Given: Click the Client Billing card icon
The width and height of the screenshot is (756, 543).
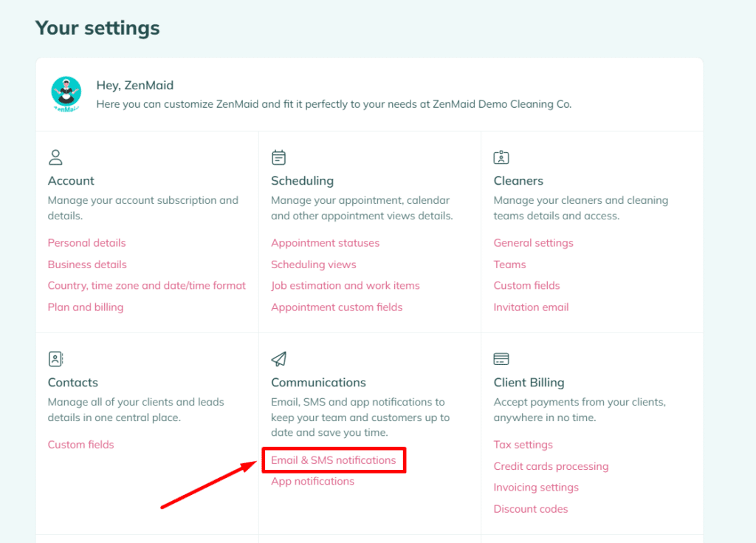Looking at the screenshot, I should click(x=501, y=359).
